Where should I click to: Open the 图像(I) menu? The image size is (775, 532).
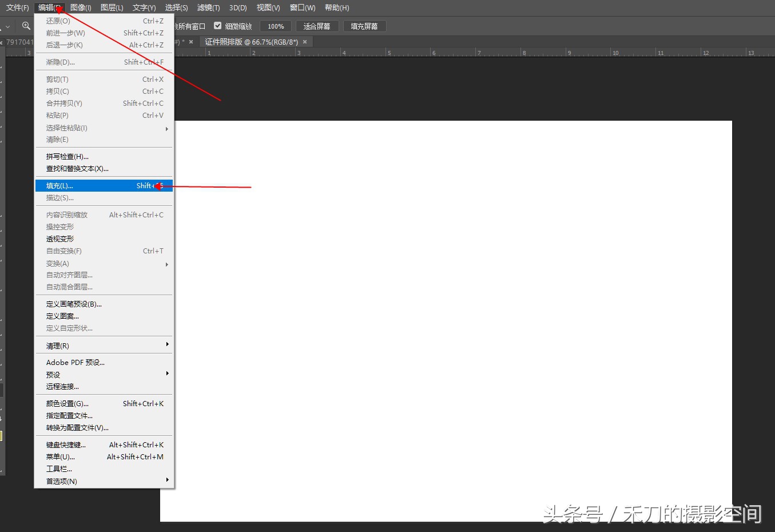pyautogui.click(x=81, y=7)
